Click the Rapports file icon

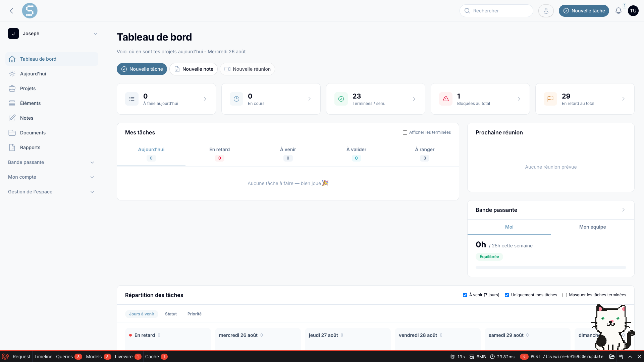12,147
